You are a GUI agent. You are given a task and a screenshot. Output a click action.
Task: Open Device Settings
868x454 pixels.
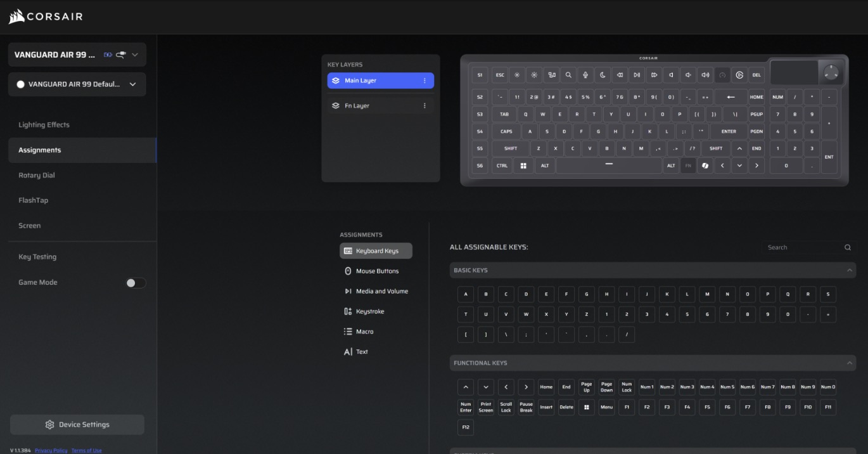pos(77,425)
